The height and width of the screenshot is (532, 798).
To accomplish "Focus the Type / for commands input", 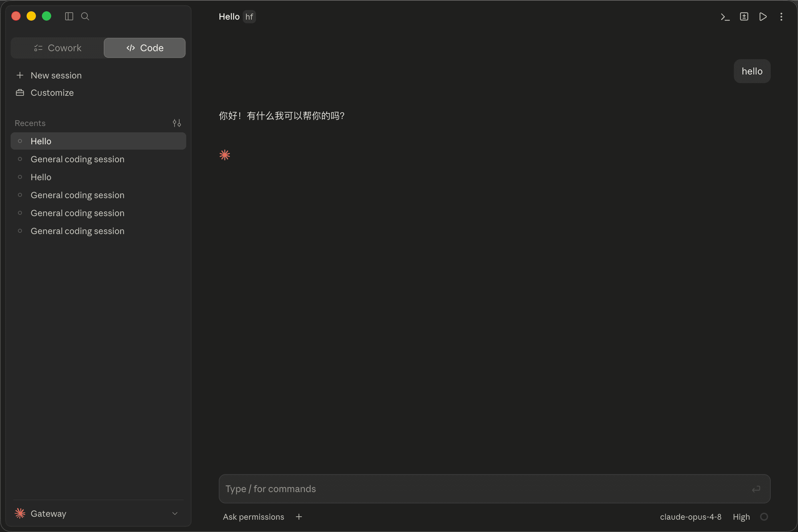I will click(x=494, y=489).
